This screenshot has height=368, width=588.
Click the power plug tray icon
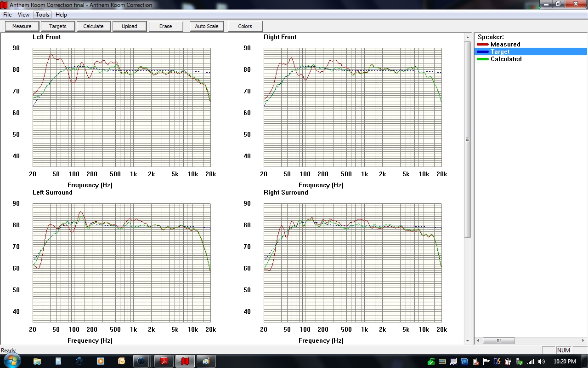(x=509, y=362)
